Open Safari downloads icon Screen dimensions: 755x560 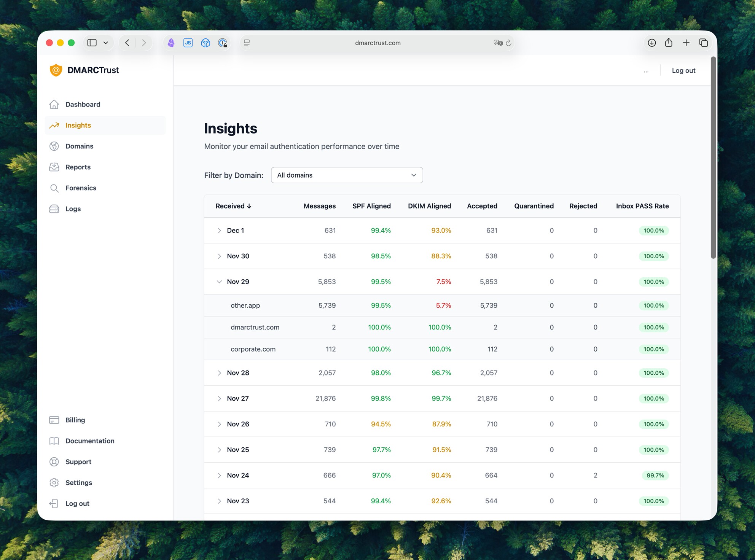click(x=651, y=43)
